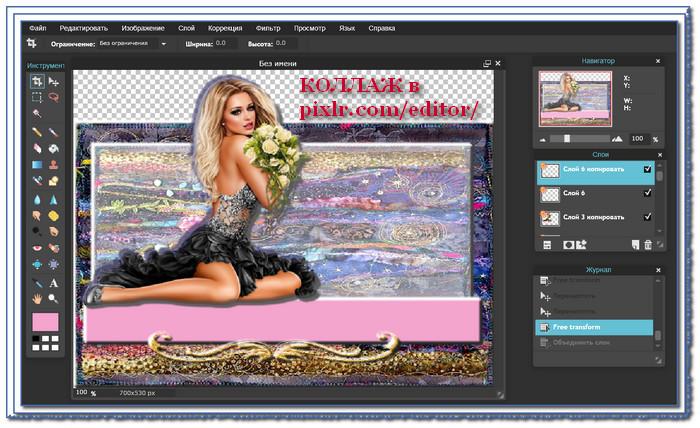This screenshot has width=700, height=428.
Task: Click Журнал panel scroll-down arrow
Action: [x=658, y=346]
